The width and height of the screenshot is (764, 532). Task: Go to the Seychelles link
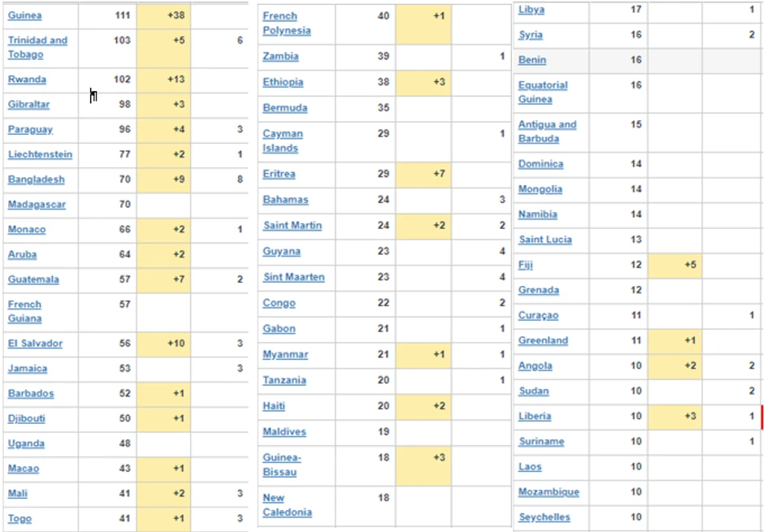point(544,517)
